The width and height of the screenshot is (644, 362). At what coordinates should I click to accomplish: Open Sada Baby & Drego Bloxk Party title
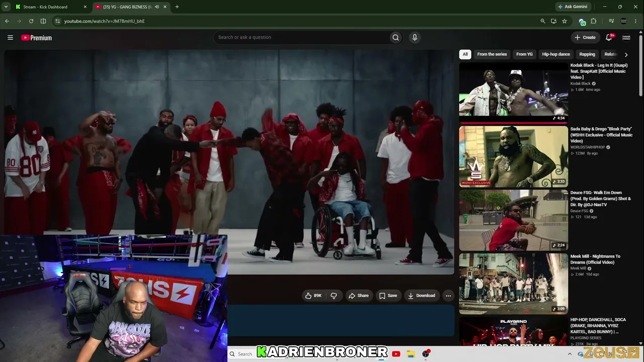601,135
